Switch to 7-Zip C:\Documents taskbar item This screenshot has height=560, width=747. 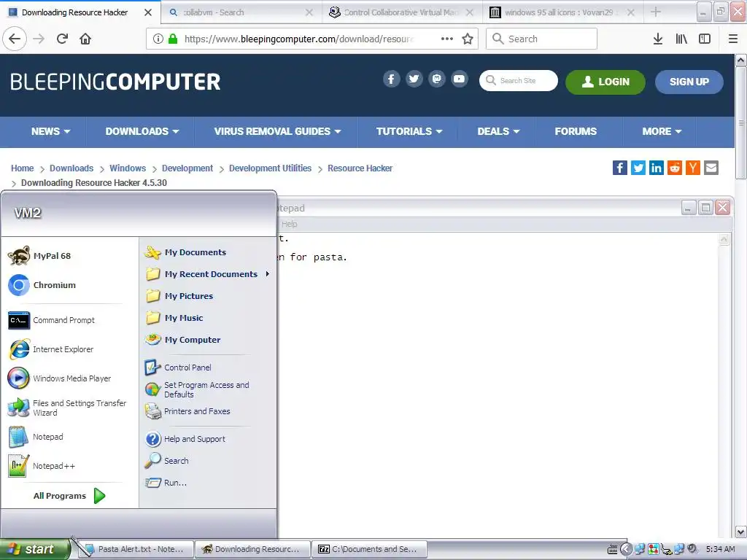(369, 549)
